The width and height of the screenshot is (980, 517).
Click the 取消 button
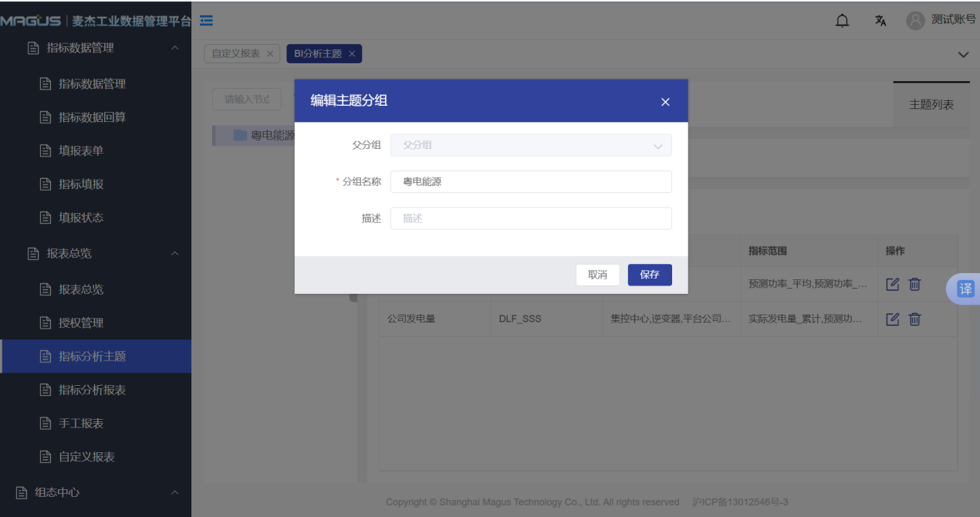pyautogui.click(x=597, y=275)
